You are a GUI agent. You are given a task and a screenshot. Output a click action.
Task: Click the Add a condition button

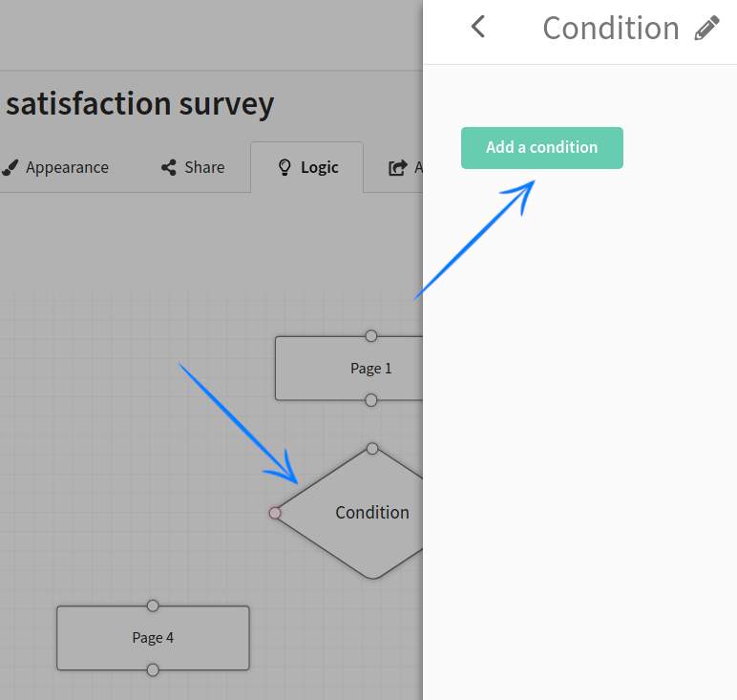(541, 148)
